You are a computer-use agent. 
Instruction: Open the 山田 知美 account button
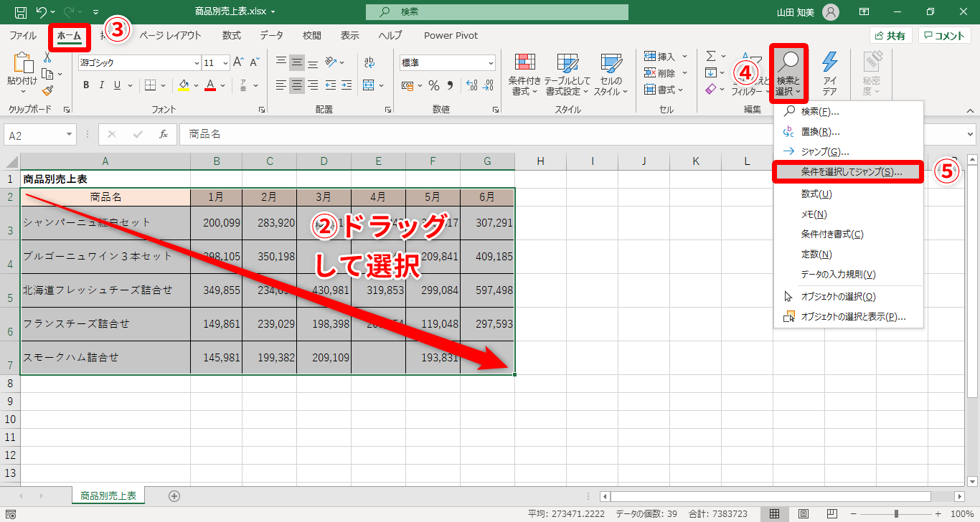(807, 12)
